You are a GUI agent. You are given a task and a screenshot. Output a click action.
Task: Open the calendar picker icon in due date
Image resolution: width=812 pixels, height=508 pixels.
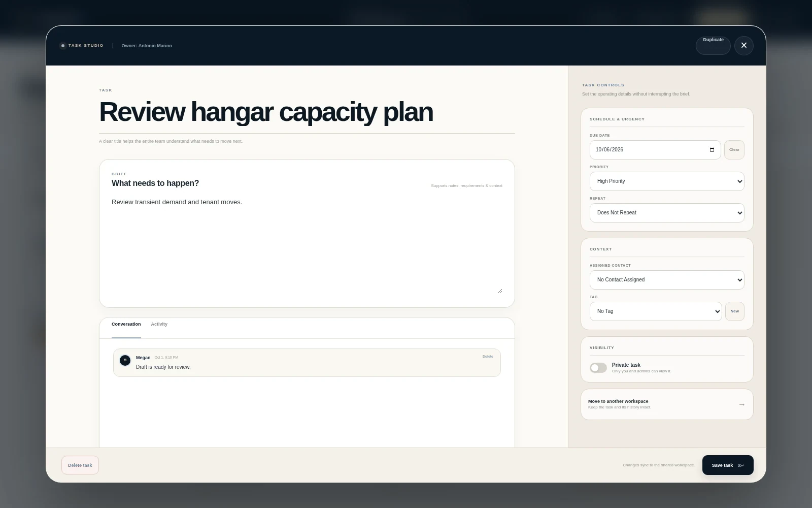click(712, 150)
